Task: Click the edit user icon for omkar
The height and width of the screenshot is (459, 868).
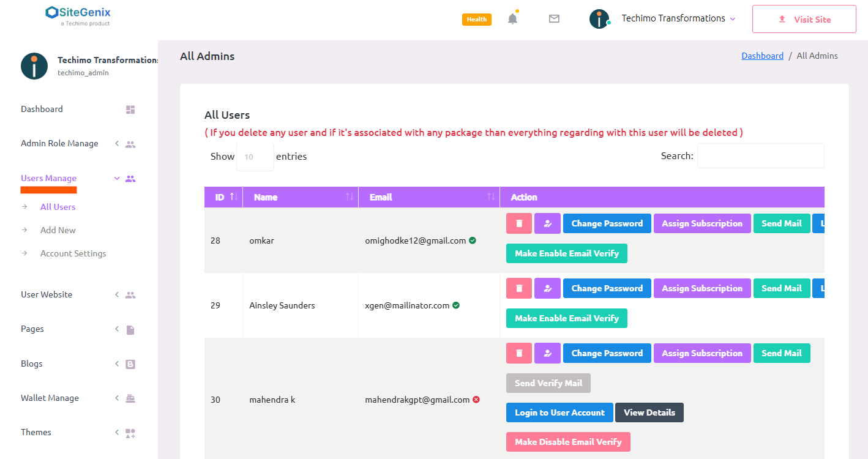Action: (x=547, y=223)
